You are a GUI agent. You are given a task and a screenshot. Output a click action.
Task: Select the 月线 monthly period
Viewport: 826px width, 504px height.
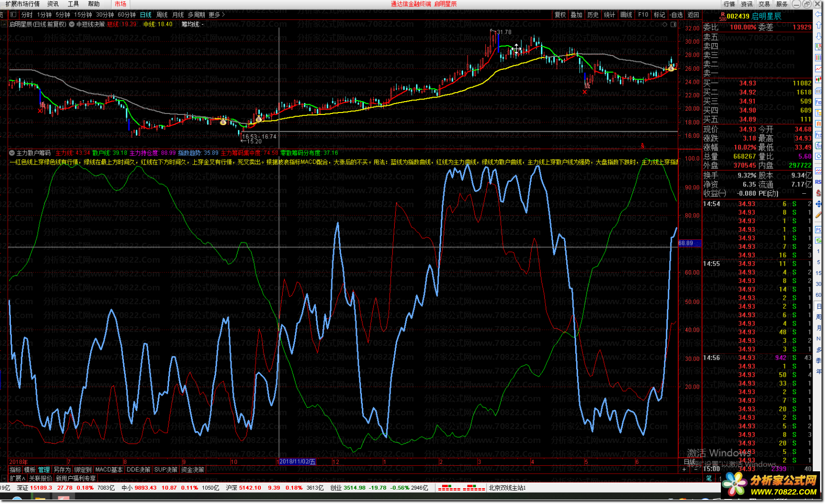click(178, 15)
